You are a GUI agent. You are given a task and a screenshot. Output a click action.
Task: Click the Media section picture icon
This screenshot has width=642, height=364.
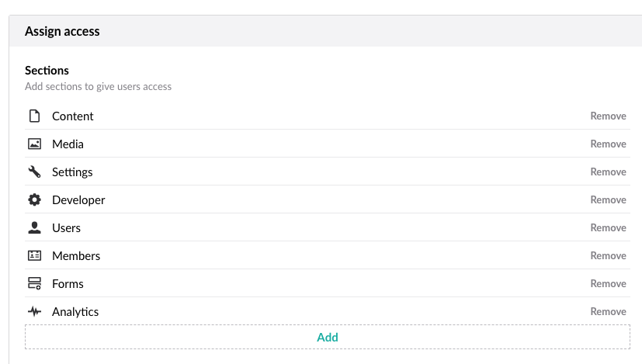tap(34, 144)
